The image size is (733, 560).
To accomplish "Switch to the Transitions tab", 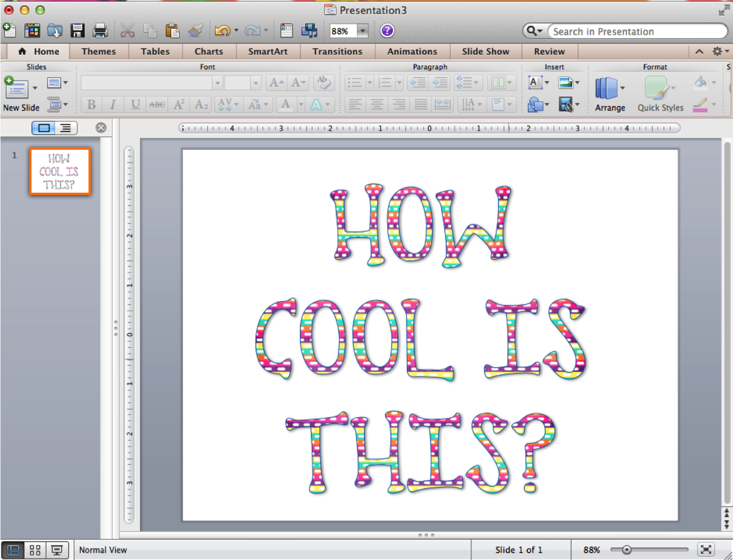I will 337,51.
